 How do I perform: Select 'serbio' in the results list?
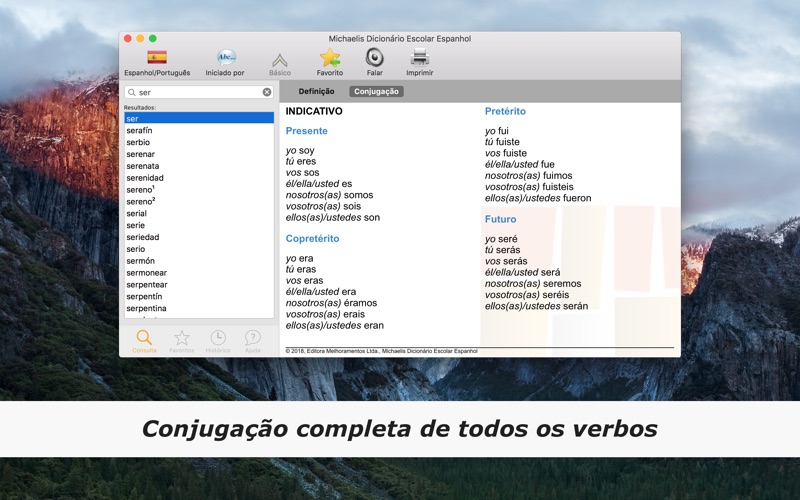tap(199, 142)
